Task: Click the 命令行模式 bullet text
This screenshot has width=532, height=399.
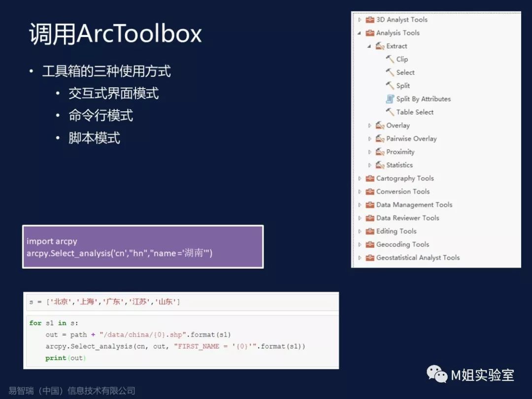Action: [101, 116]
